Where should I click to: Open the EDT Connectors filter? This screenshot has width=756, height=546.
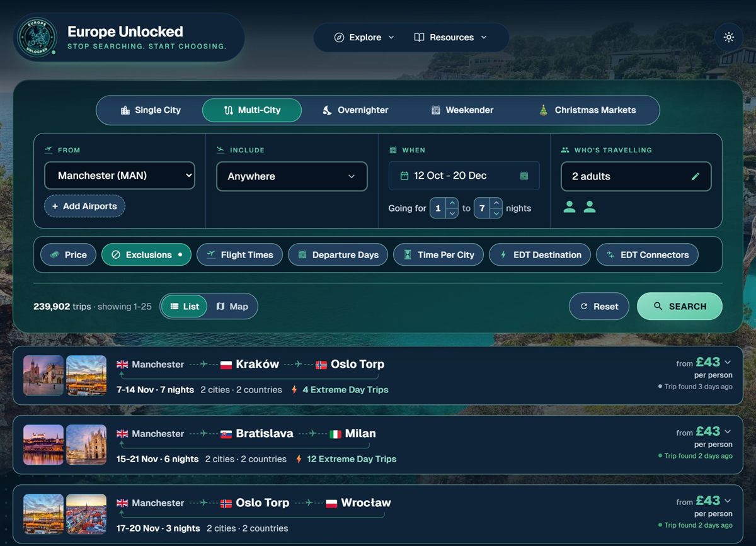[x=647, y=254]
